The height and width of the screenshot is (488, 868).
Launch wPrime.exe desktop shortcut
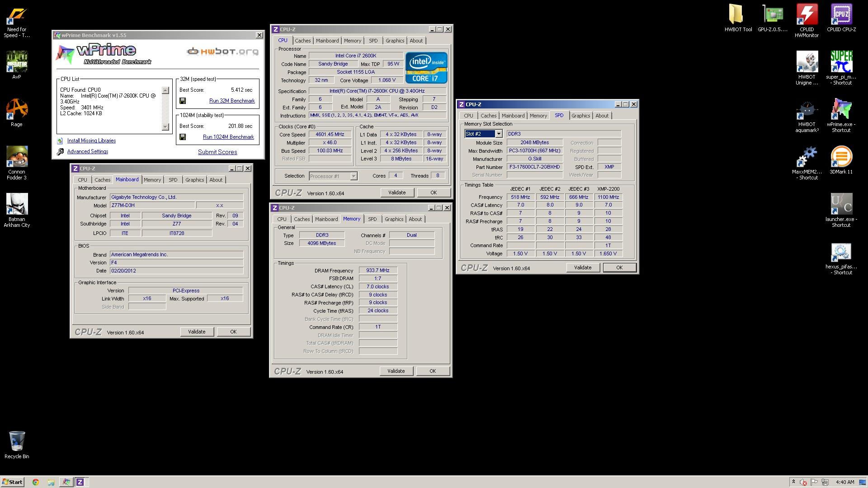coord(841,116)
